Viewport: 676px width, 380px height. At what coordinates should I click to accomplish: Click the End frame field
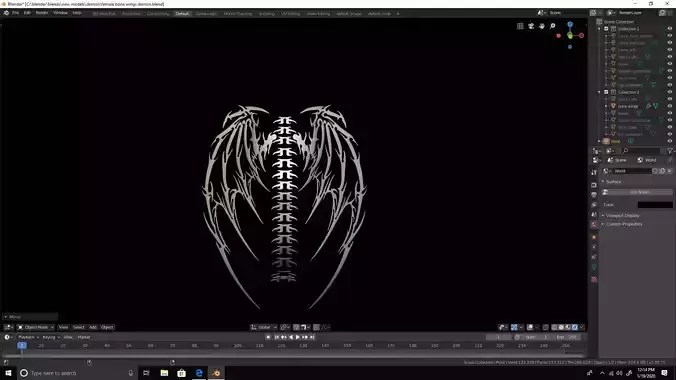coord(567,337)
